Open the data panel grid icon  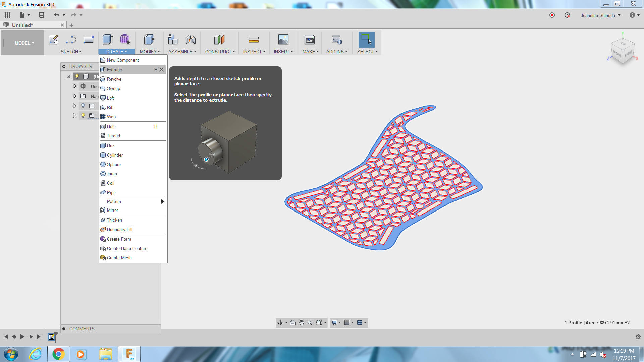7,15
